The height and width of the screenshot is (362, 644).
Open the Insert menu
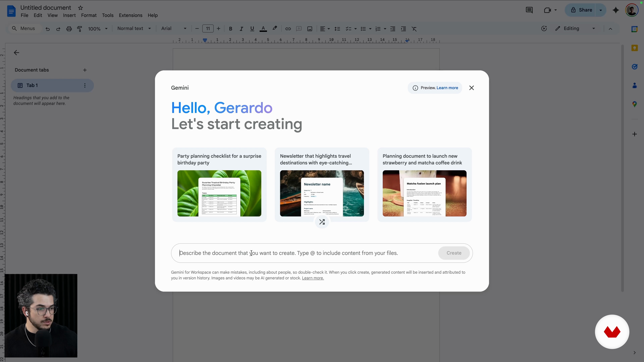pyautogui.click(x=69, y=15)
